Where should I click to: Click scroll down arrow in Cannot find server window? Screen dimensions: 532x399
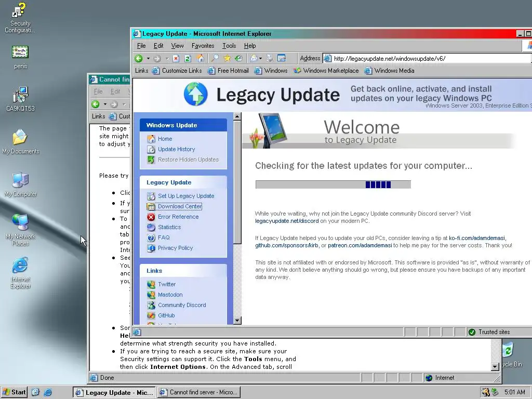[x=495, y=366]
